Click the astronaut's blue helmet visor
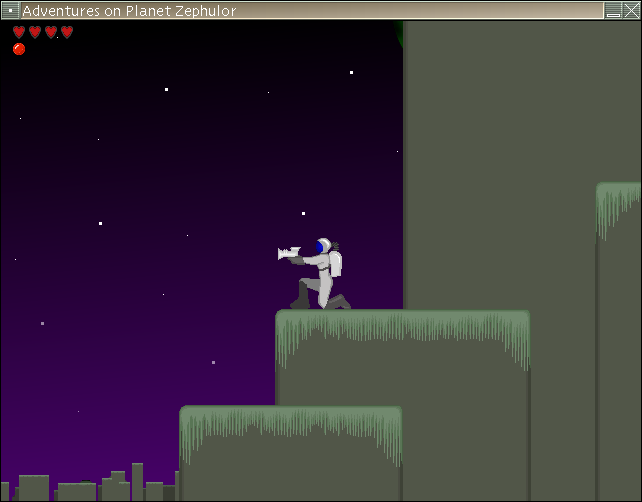 (x=319, y=246)
